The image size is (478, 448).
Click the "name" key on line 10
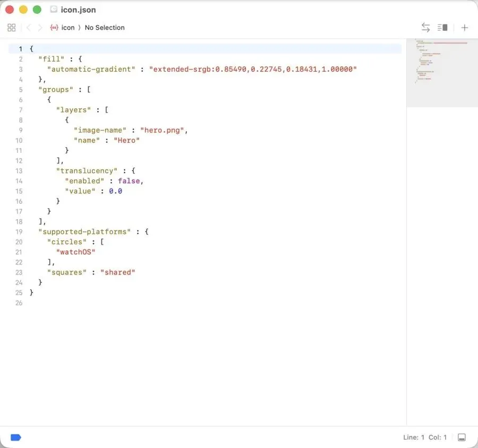[87, 140]
